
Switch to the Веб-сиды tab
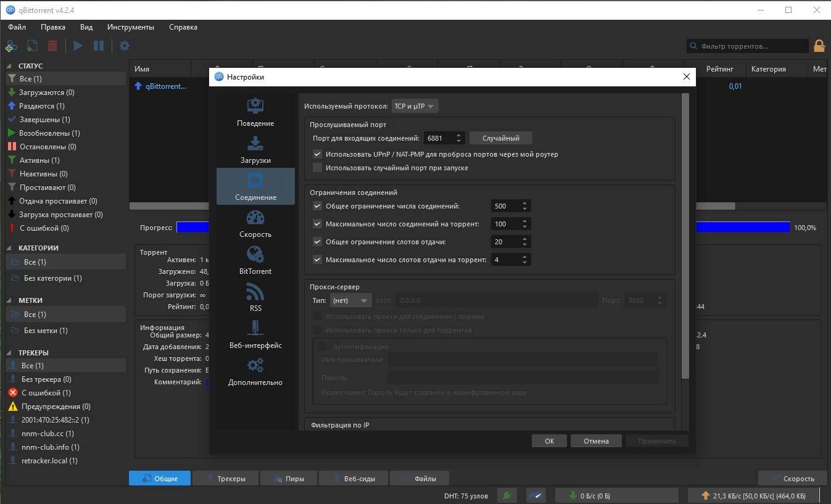(353, 478)
